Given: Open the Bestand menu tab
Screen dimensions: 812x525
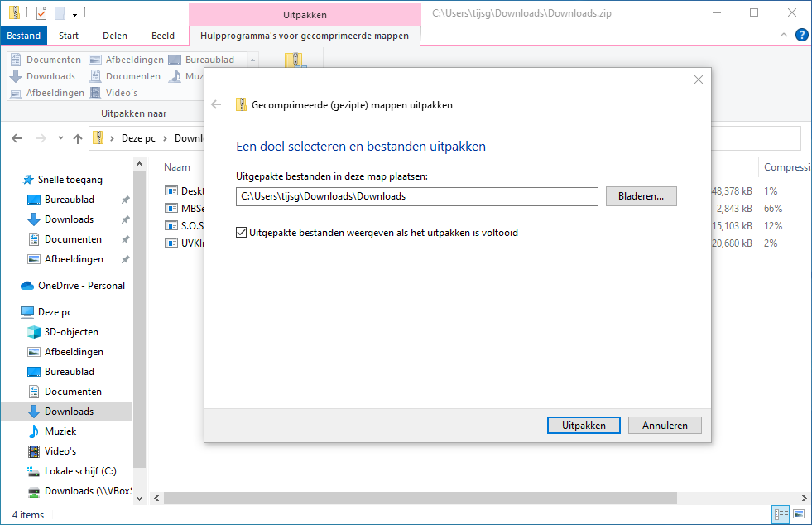Looking at the screenshot, I should [24, 36].
